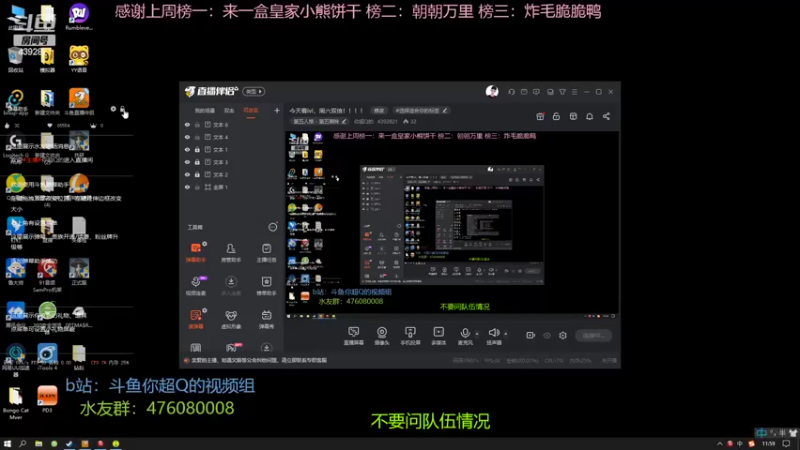Open the taskbar notification center
The image size is (800, 450).
[x=787, y=443]
